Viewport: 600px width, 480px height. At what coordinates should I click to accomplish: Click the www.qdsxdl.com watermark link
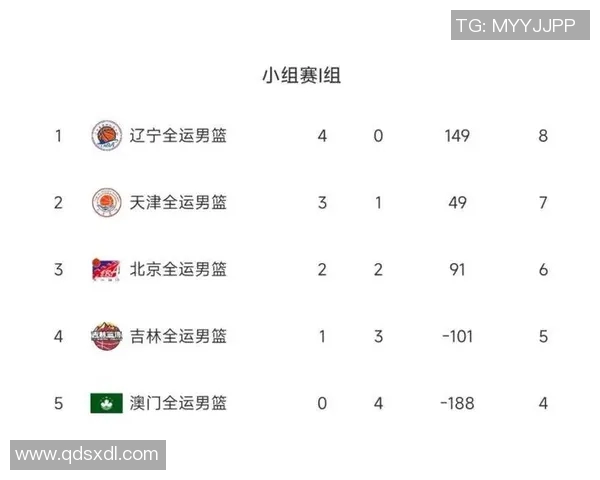[x=87, y=454]
